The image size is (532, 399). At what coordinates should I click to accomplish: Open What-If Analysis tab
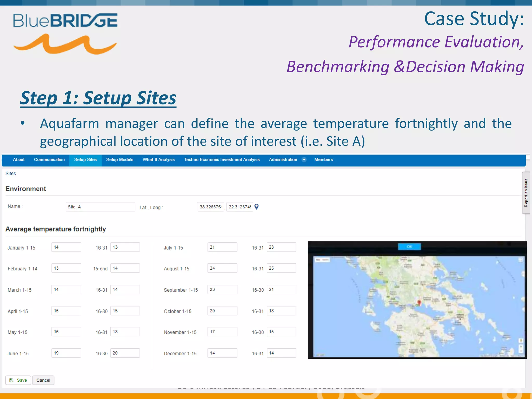[159, 159]
